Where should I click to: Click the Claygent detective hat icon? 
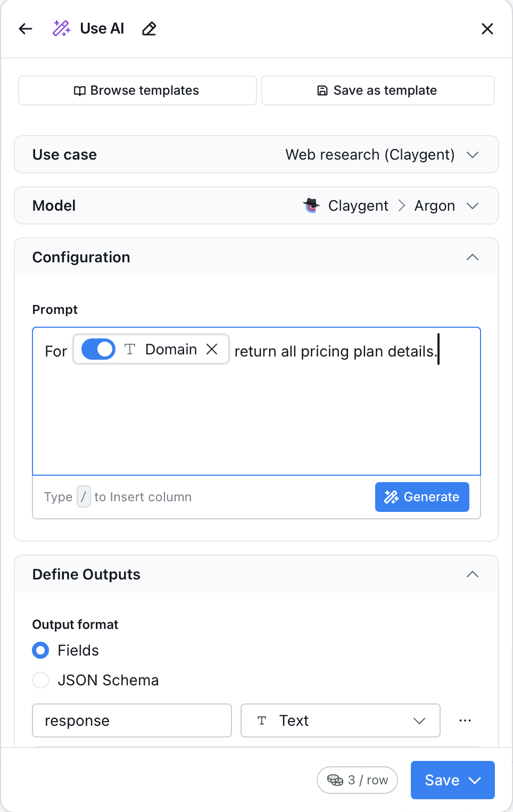point(311,205)
